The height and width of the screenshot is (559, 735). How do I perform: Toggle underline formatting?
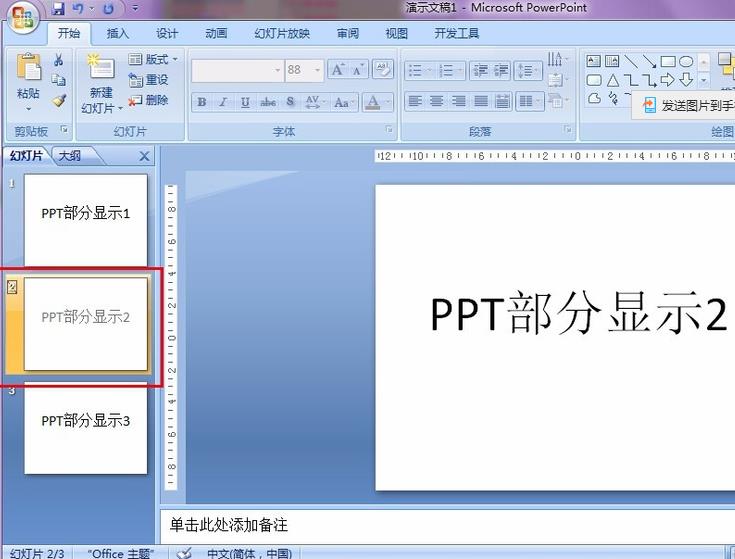coord(245,102)
